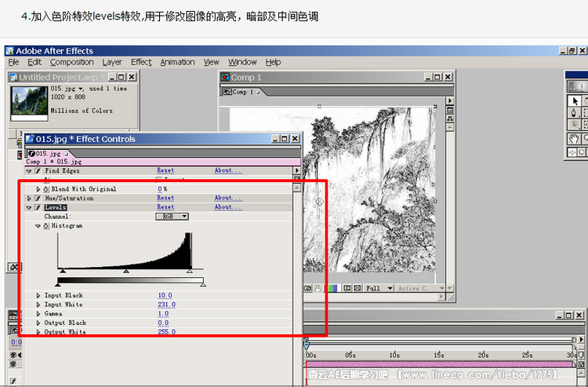Viewport: 588px width, 387px height.
Task: Collapse the Histogram section
Action: click(38, 226)
